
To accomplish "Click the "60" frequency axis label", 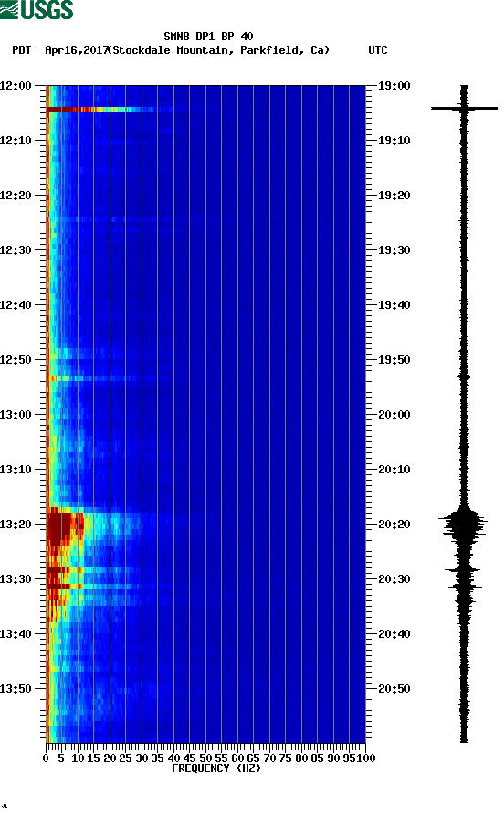I will 237,758.
